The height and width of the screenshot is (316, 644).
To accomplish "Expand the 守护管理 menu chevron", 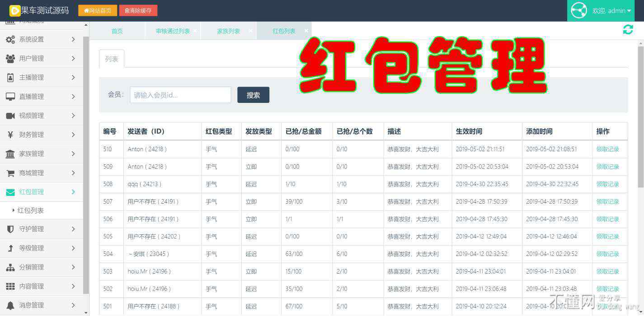I will pos(73,229).
